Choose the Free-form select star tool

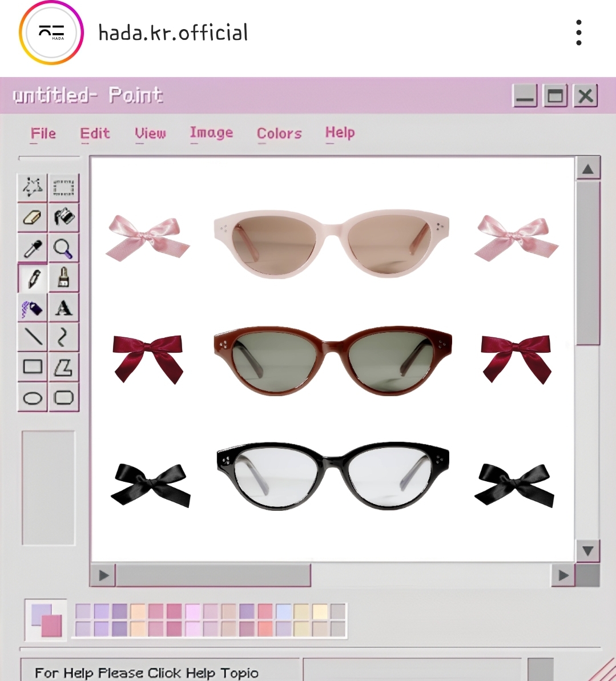pos(33,187)
